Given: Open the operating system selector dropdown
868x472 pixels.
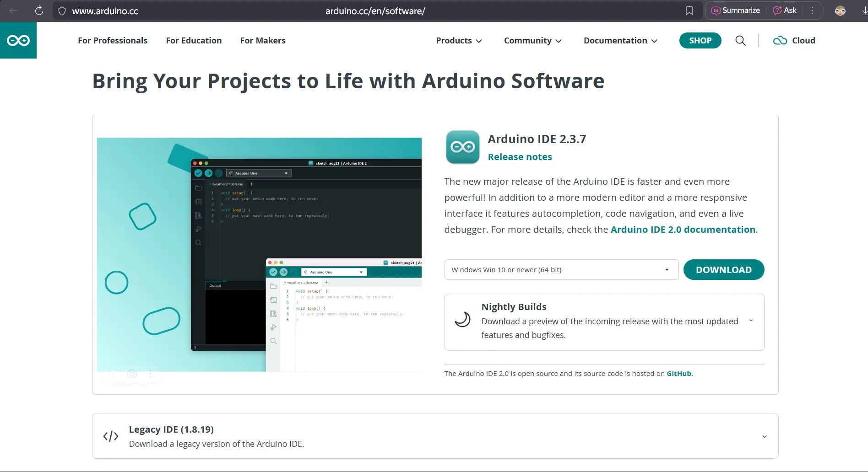Looking at the screenshot, I should 561,270.
